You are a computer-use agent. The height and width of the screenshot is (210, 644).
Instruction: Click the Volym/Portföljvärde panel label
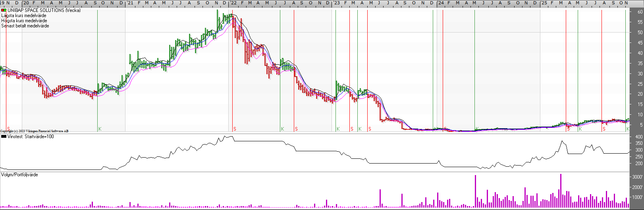[x=19, y=175]
